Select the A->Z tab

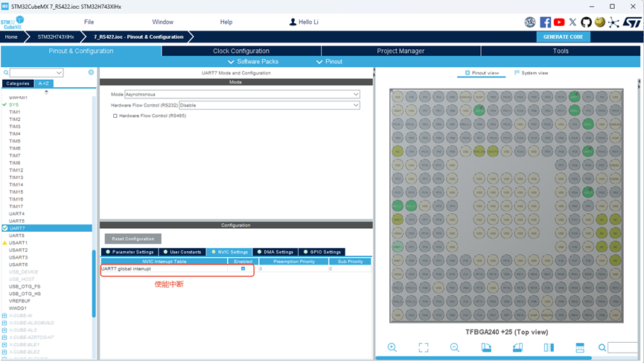[x=43, y=83]
